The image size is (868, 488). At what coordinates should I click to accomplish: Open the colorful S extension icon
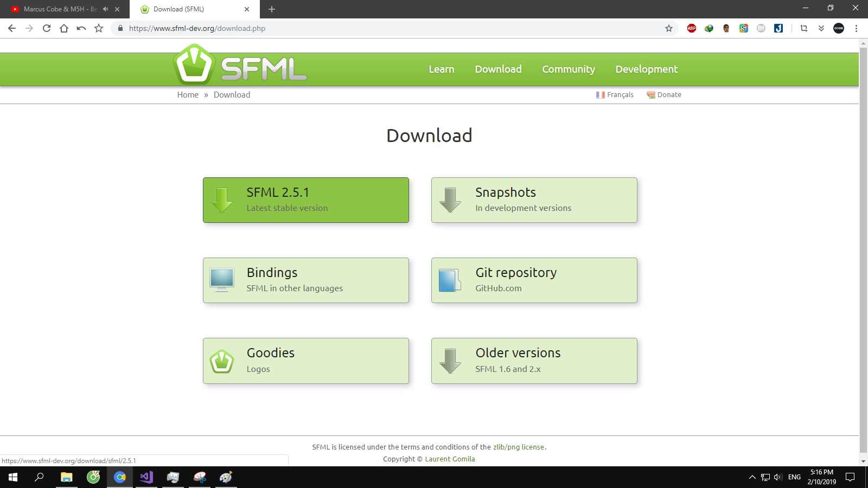[x=744, y=28]
